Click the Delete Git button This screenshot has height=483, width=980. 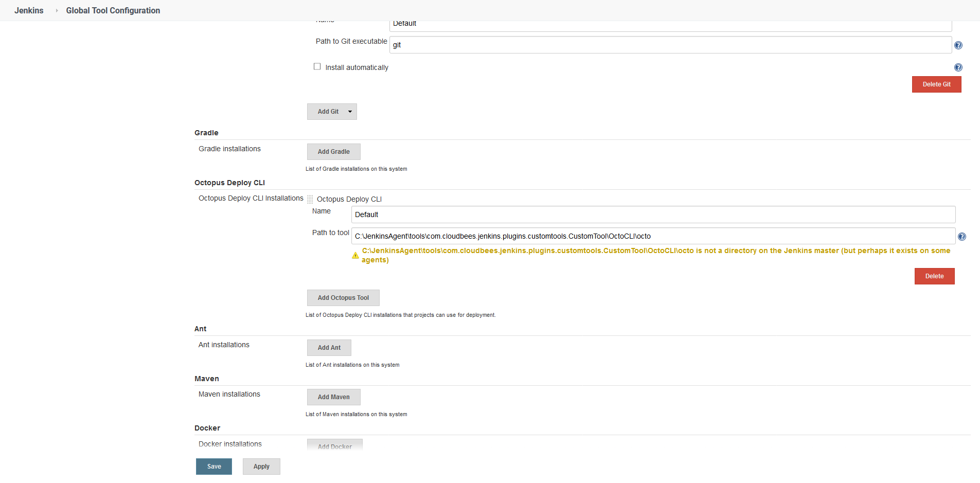tap(936, 84)
